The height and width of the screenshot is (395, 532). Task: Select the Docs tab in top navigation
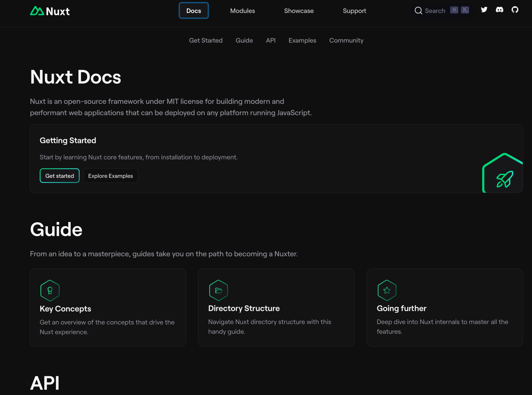click(194, 11)
